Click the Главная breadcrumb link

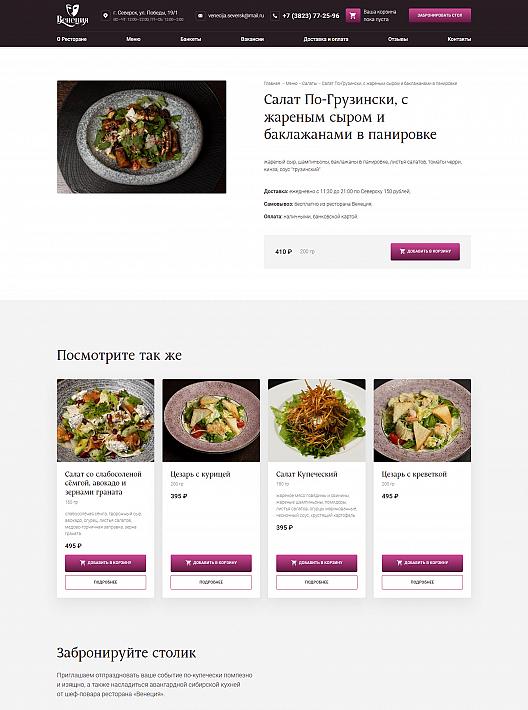coord(272,83)
